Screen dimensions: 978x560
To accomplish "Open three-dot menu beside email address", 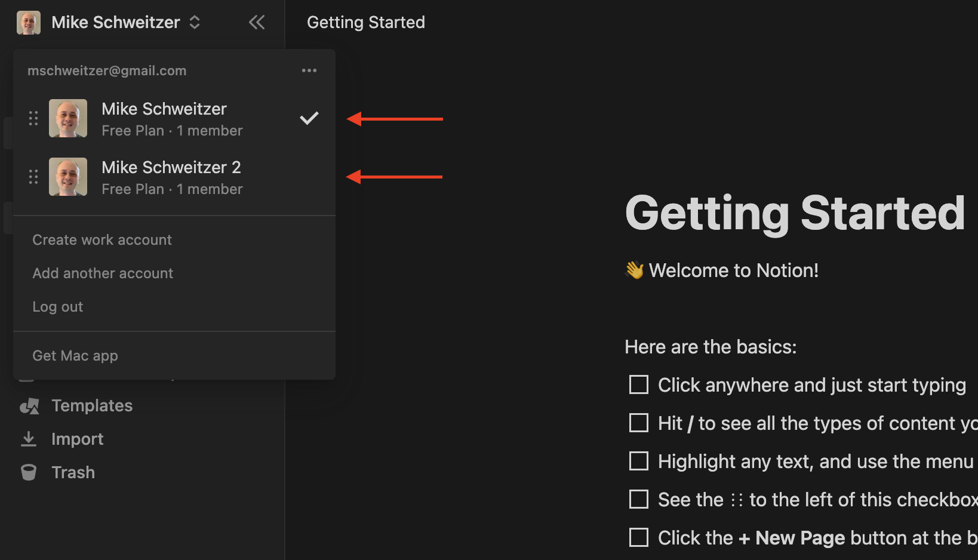I will (x=309, y=70).
